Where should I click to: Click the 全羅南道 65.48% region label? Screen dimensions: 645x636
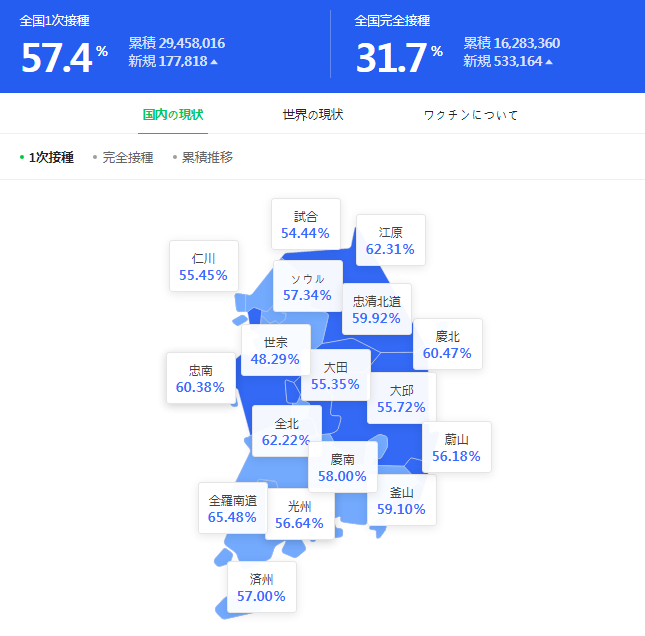tap(232, 508)
